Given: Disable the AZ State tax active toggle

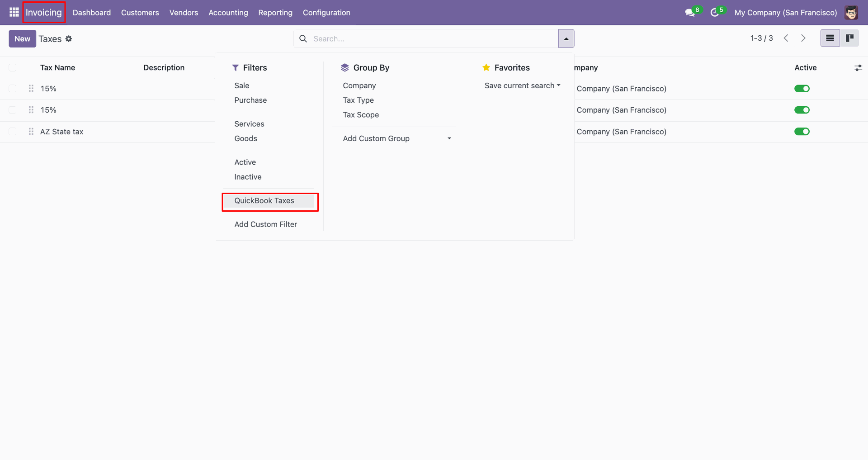Looking at the screenshot, I should pos(802,132).
